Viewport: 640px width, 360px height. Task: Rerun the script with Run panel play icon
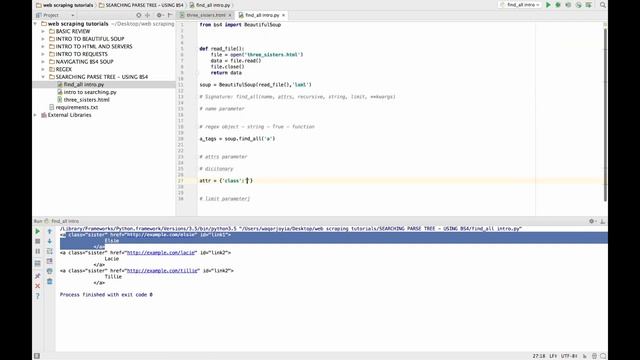click(38, 231)
